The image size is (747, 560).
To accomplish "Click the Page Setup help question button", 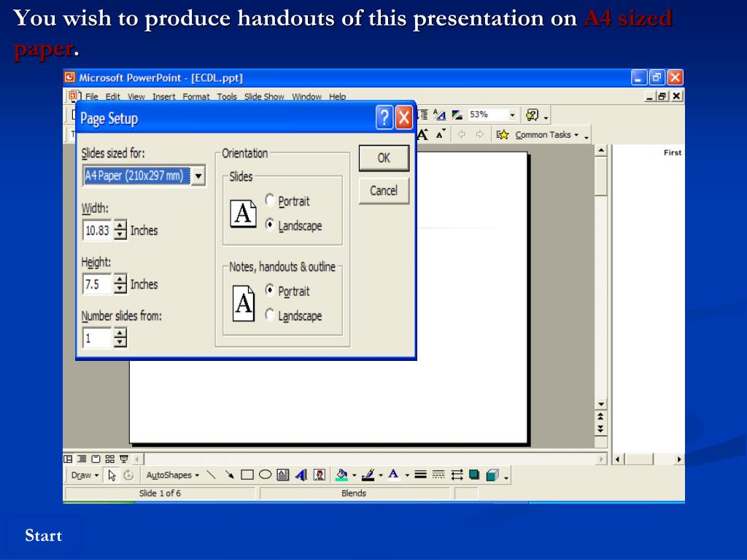I will click(x=384, y=117).
